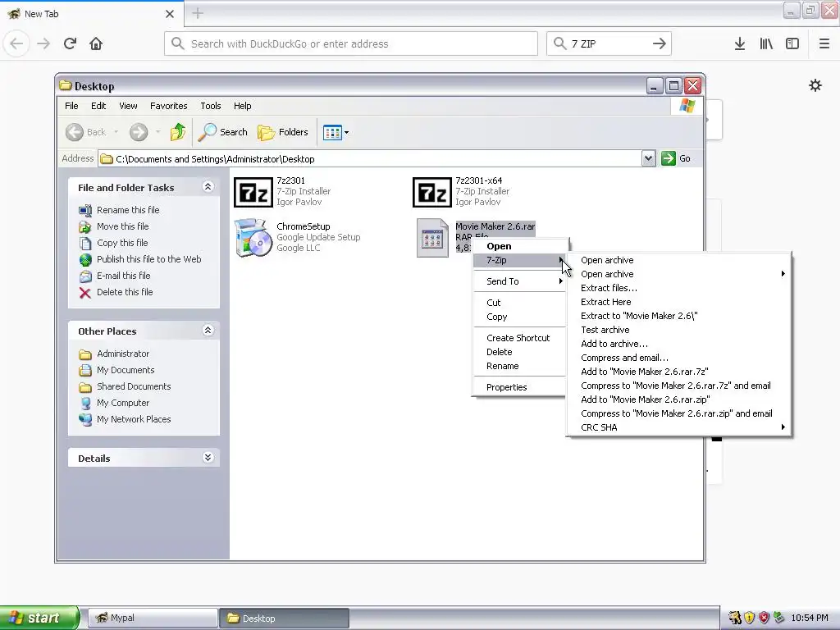
Task: Click the browser Reload icon
Action: (70, 43)
